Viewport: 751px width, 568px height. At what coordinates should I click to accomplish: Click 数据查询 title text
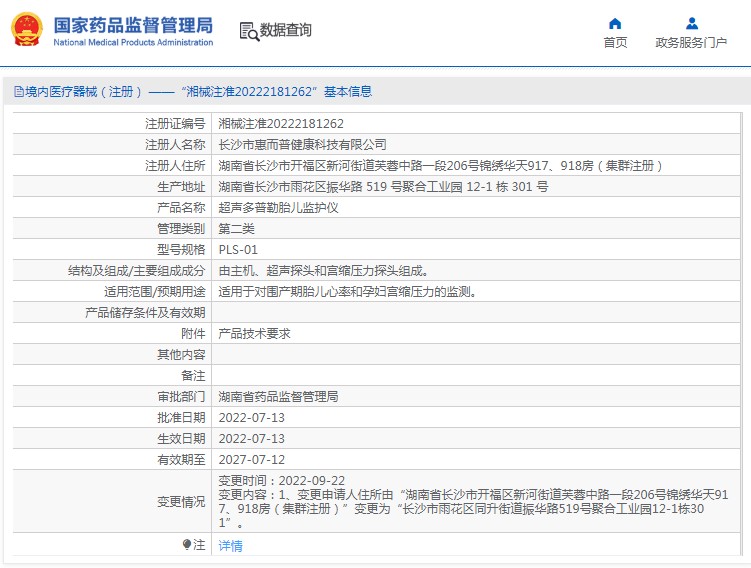pyautogui.click(x=285, y=30)
